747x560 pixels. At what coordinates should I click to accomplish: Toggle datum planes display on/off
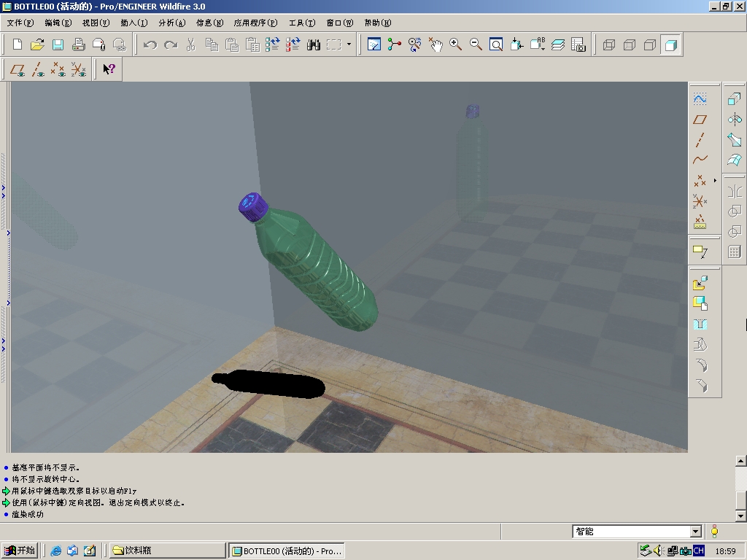coord(18,70)
